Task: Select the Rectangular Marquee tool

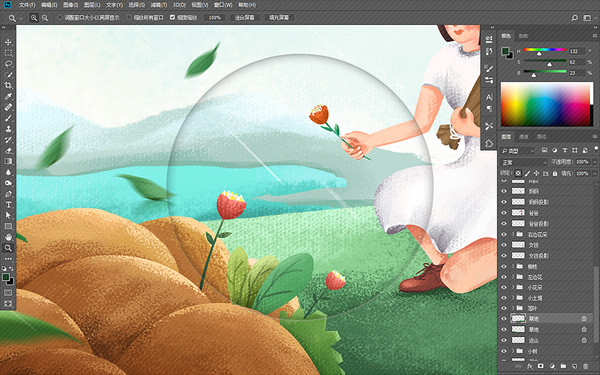Action: [x=8, y=53]
